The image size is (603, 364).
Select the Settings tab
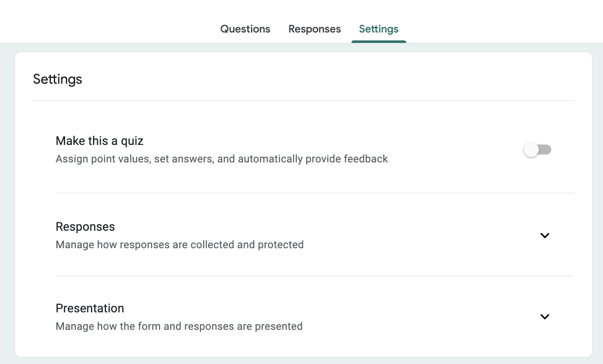[379, 29]
